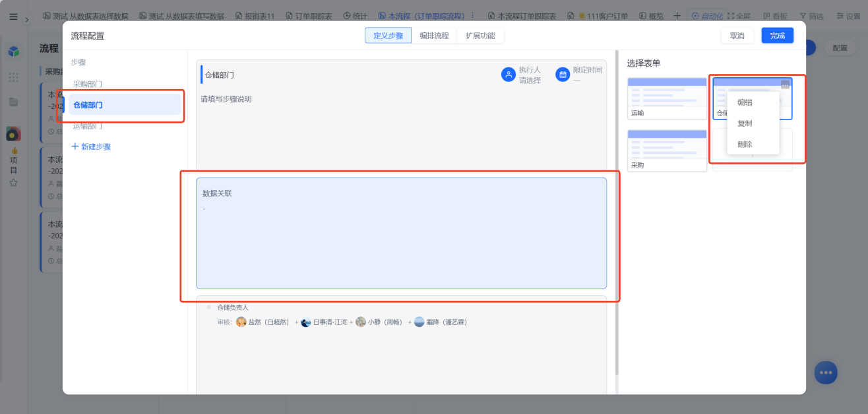
Task: Click the colorful app icon in sidebar
Action: tap(14, 134)
